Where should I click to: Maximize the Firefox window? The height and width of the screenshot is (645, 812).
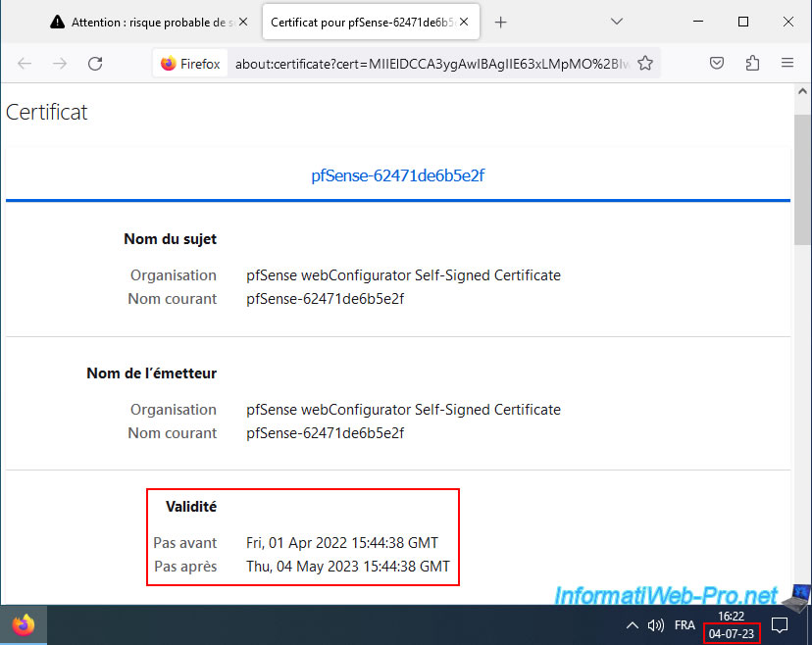(743, 22)
